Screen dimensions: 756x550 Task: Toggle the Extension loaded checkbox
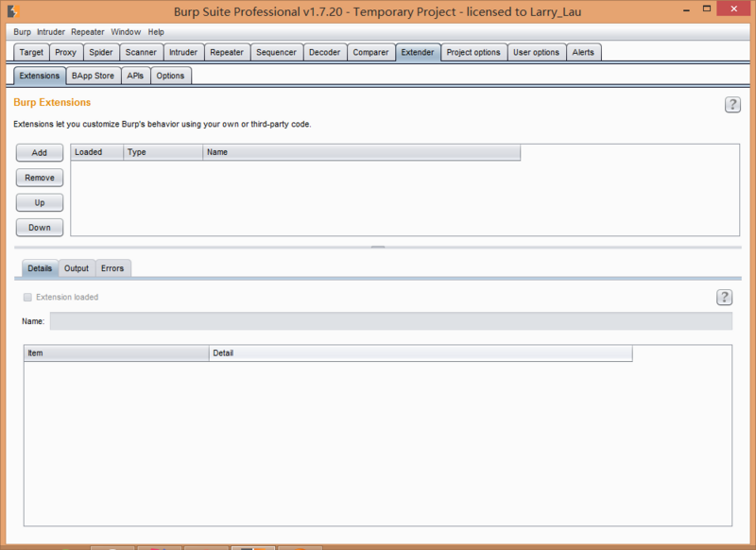tap(27, 298)
